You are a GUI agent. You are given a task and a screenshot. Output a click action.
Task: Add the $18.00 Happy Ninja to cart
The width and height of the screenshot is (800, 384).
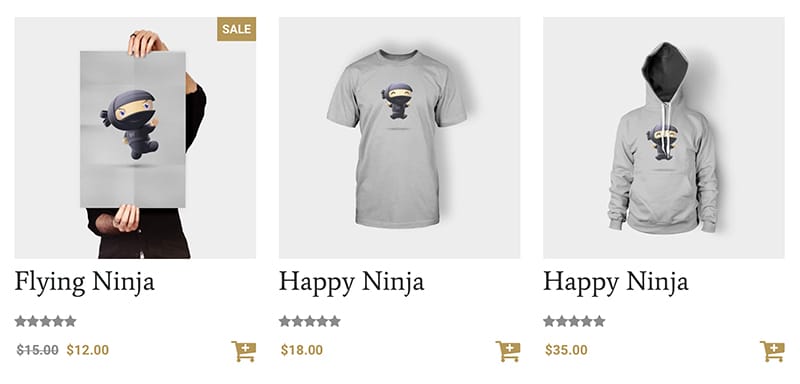[x=508, y=351]
